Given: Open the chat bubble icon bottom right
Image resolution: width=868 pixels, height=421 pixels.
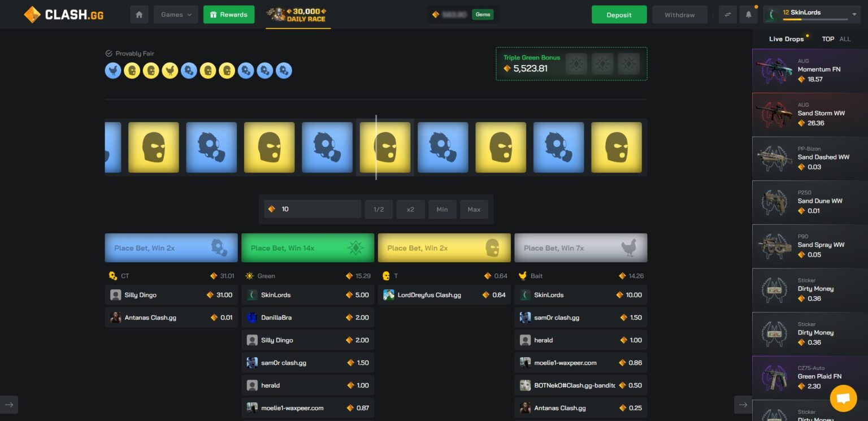Looking at the screenshot, I should pyautogui.click(x=843, y=398).
